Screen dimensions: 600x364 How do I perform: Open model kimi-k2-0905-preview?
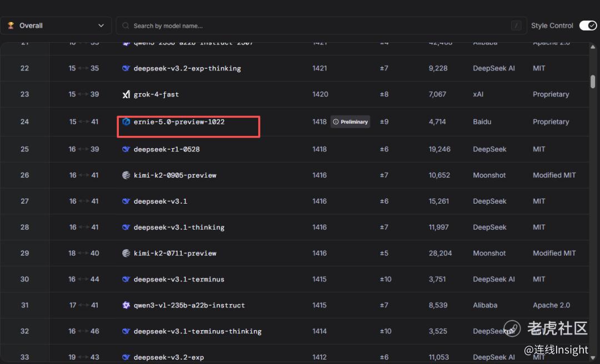(x=175, y=175)
